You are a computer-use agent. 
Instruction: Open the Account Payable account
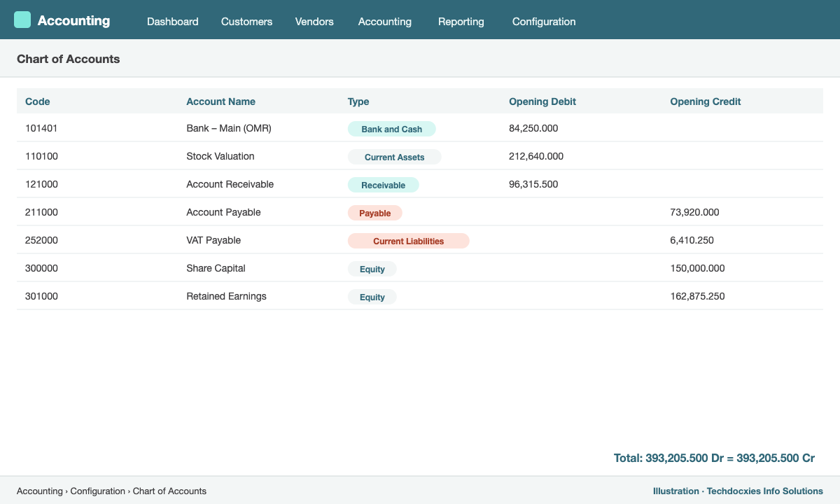pyautogui.click(x=223, y=212)
